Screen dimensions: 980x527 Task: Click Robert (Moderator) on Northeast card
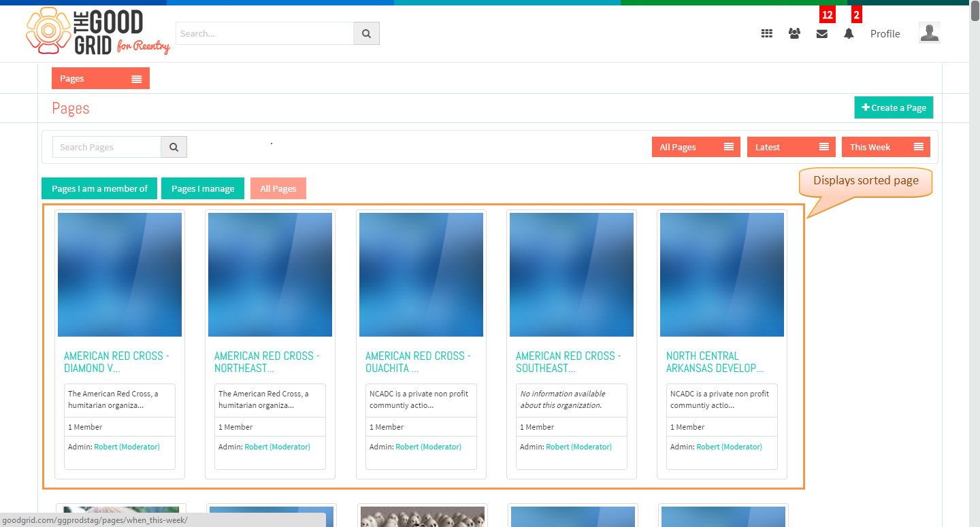click(277, 447)
